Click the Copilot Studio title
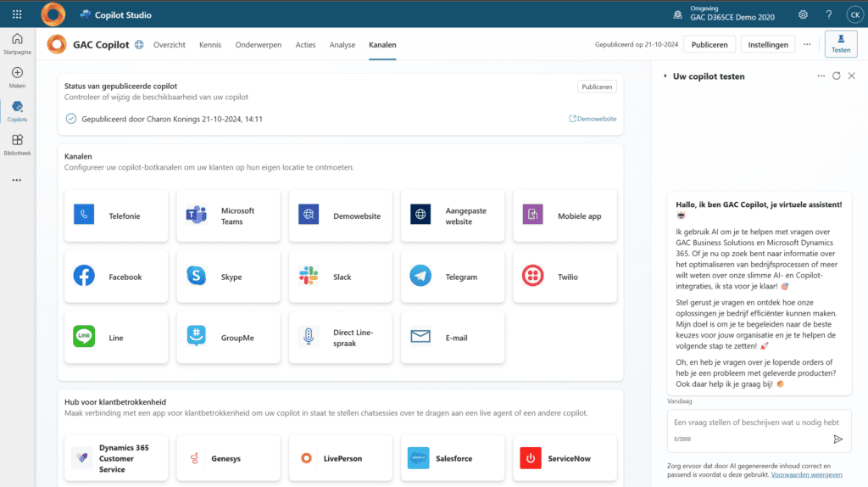Viewport: 868px width, 487px height. click(x=123, y=15)
